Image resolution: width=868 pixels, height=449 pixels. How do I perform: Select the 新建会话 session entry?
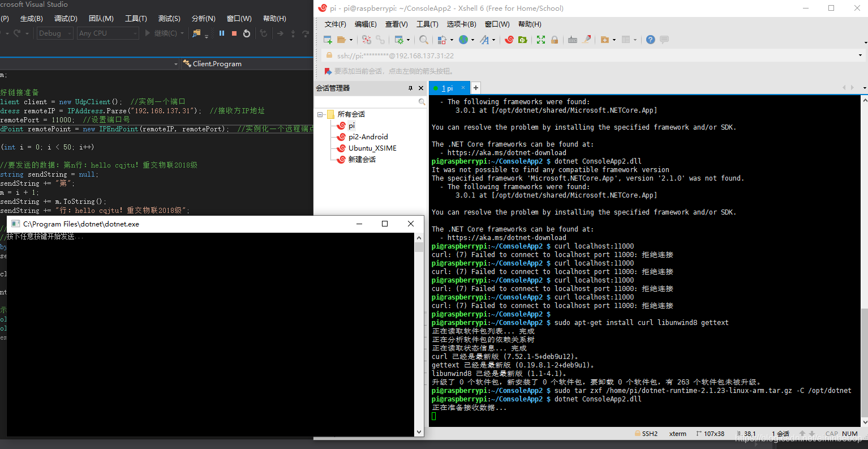(362, 160)
